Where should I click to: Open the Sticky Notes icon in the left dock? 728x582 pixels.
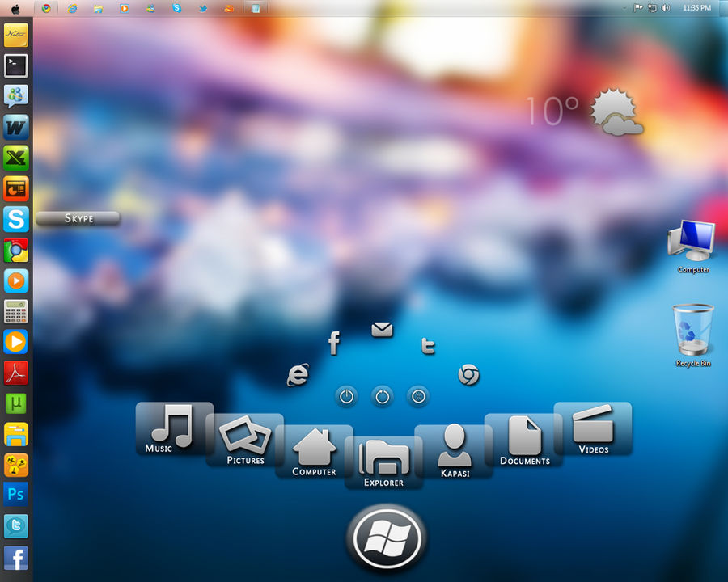(16, 35)
